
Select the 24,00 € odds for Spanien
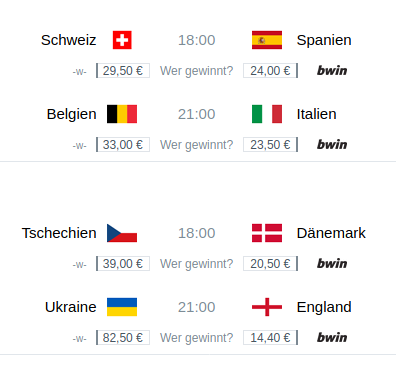point(270,71)
